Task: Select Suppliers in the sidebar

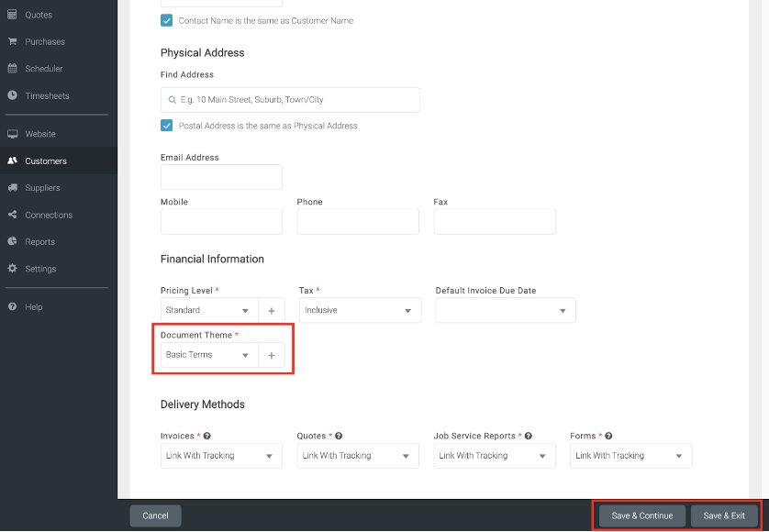Action: click(x=59, y=188)
